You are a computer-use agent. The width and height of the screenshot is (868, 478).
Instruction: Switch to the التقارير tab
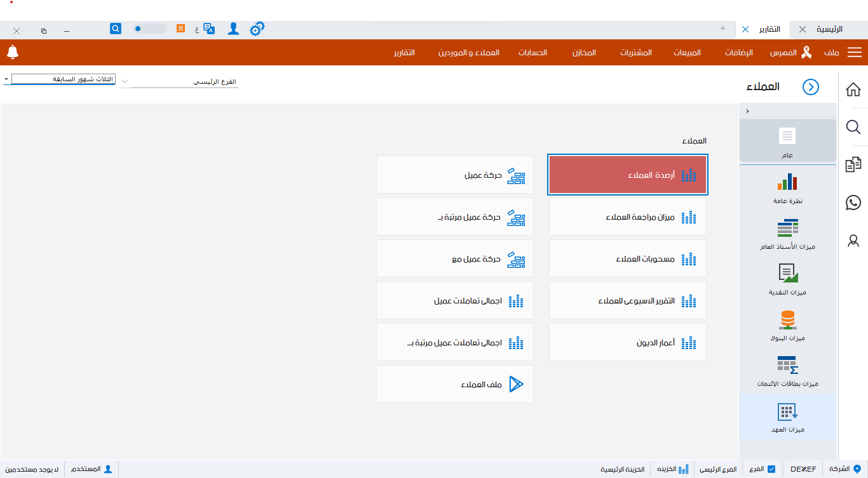pyautogui.click(x=770, y=29)
